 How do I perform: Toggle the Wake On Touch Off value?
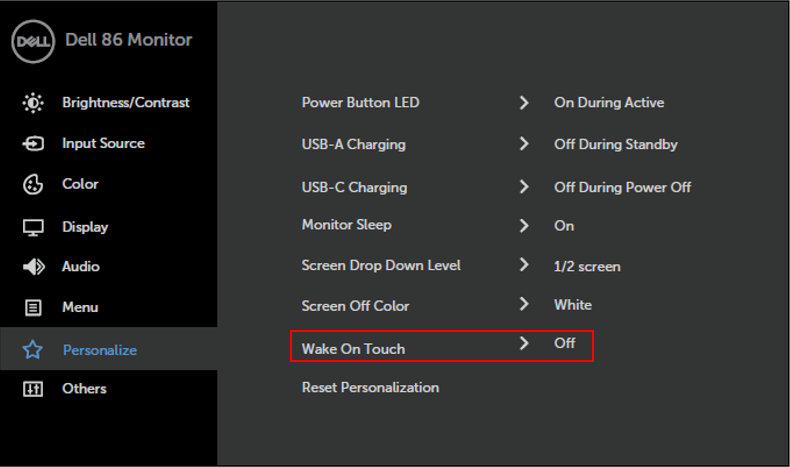pyautogui.click(x=564, y=343)
